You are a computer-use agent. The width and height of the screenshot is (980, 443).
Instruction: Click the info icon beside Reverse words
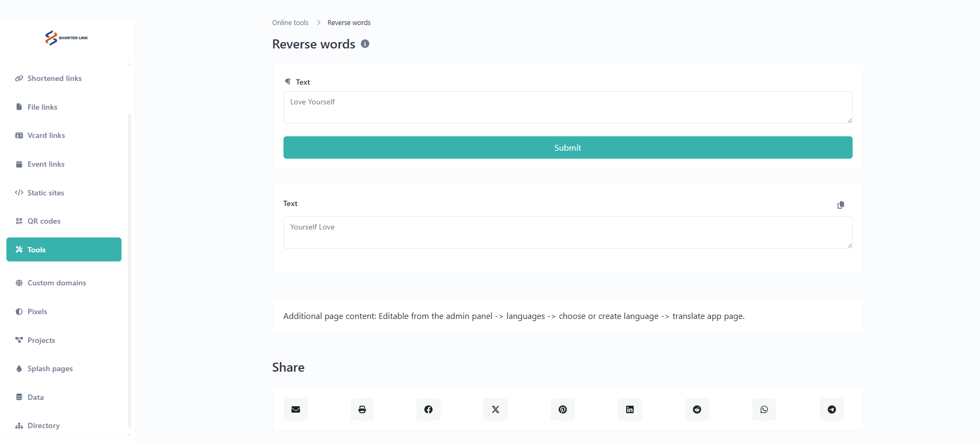365,44
